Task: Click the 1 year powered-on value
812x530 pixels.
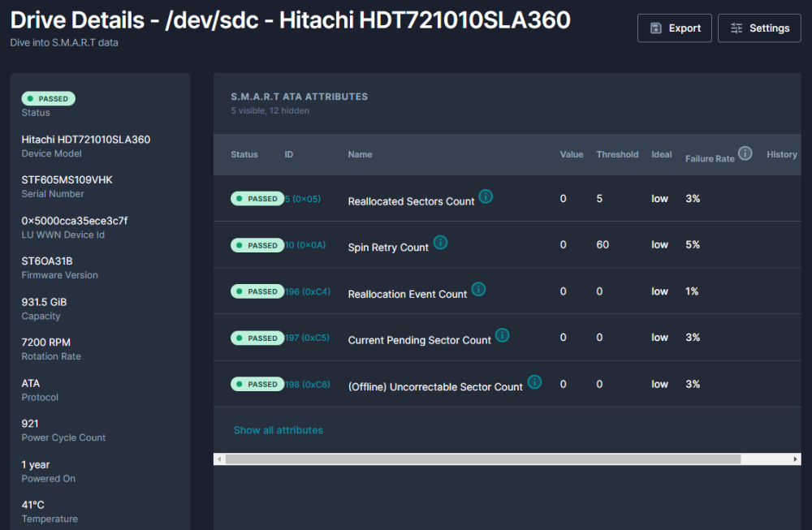Action: click(x=36, y=464)
